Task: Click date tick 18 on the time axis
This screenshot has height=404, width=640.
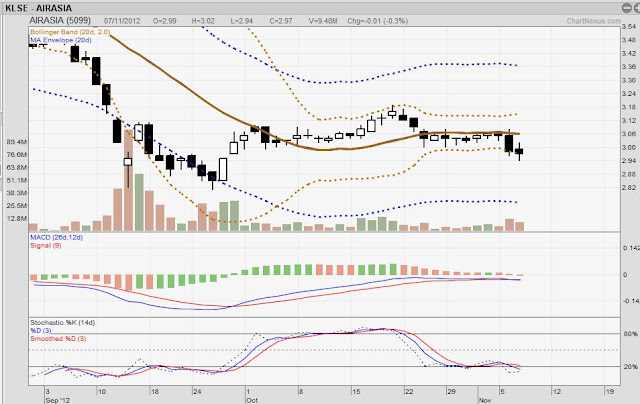Action: click(x=153, y=391)
